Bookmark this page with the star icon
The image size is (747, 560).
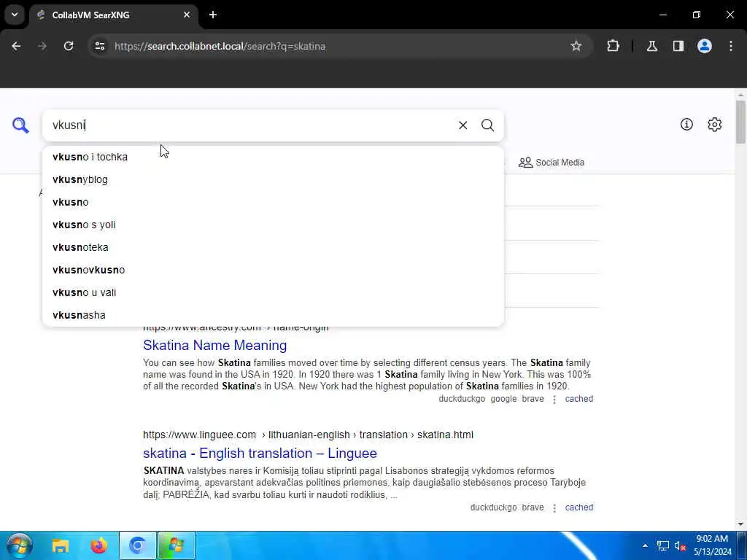576,46
